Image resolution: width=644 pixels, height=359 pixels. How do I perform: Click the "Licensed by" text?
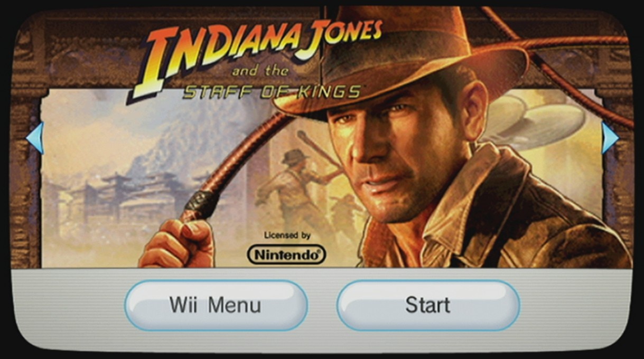pyautogui.click(x=287, y=235)
